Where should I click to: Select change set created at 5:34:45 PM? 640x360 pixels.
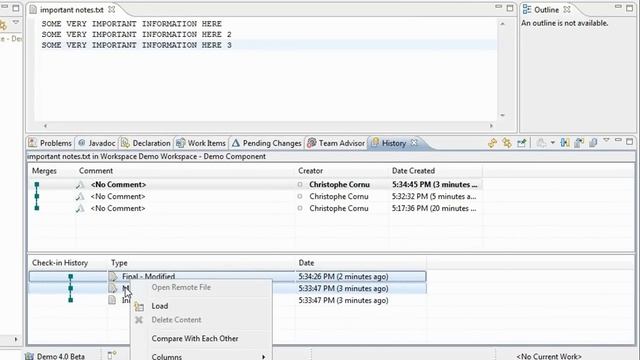coord(255,184)
